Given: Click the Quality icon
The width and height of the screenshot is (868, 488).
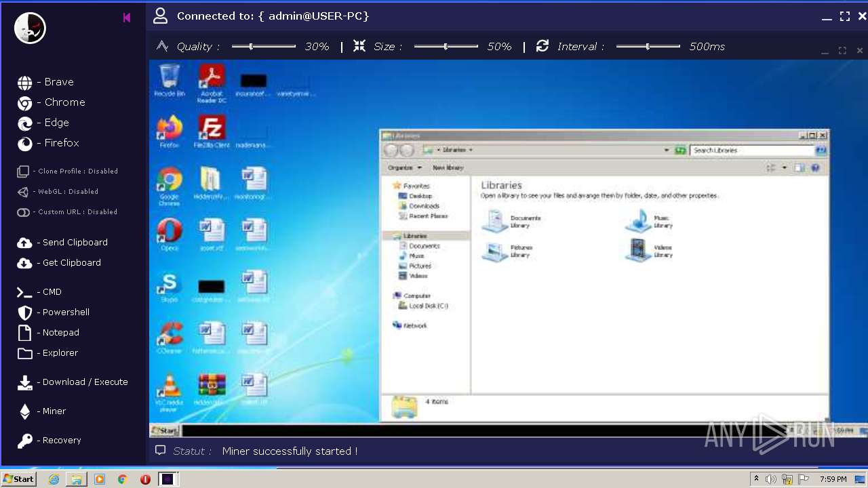Looking at the screenshot, I should (162, 46).
